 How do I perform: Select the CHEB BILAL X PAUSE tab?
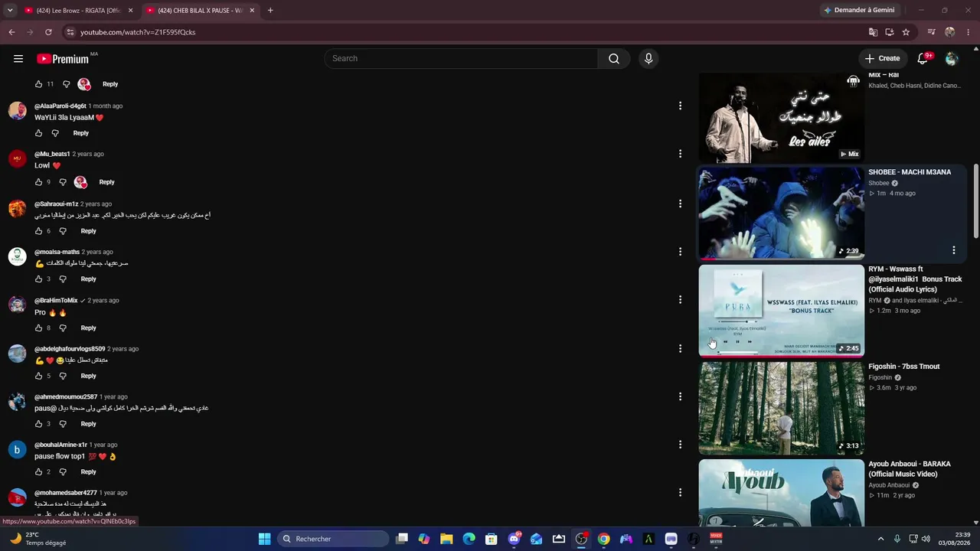(x=201, y=11)
